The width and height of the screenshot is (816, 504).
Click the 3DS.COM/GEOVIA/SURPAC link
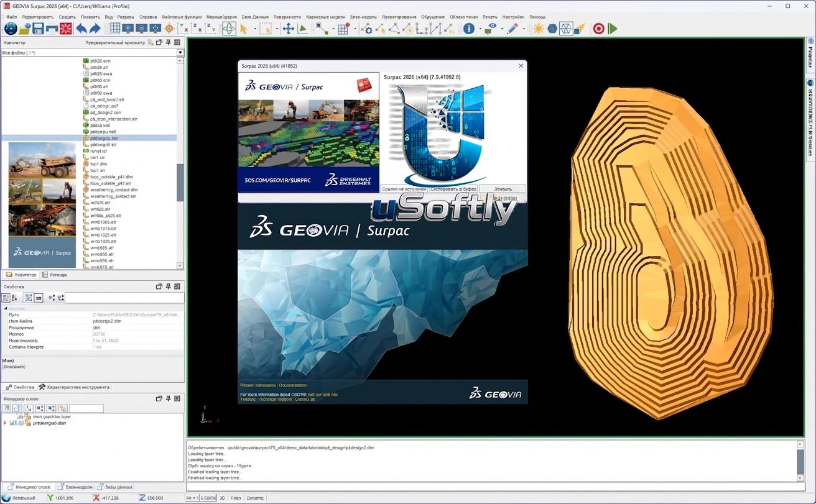coord(269,181)
